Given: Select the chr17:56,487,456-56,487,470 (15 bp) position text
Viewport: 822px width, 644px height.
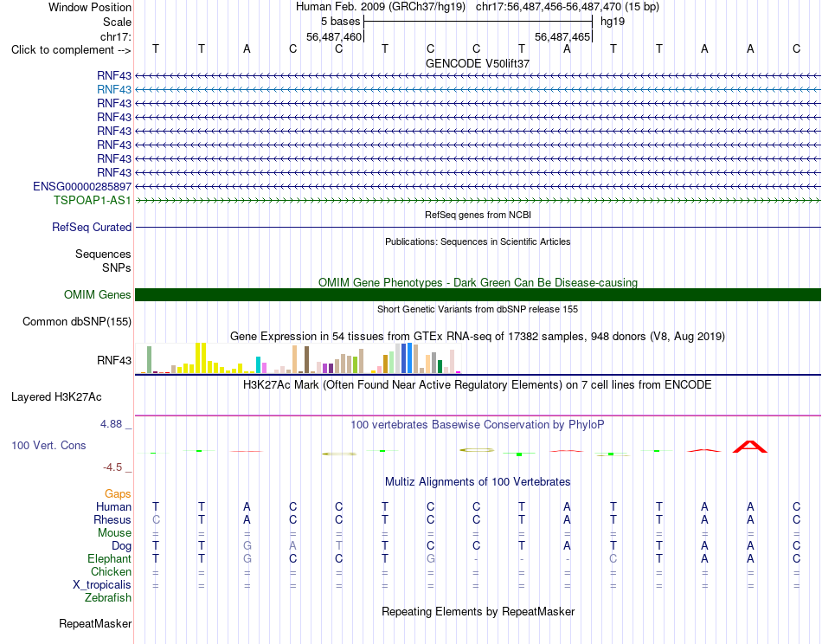Looking at the screenshot, I should click(568, 7).
